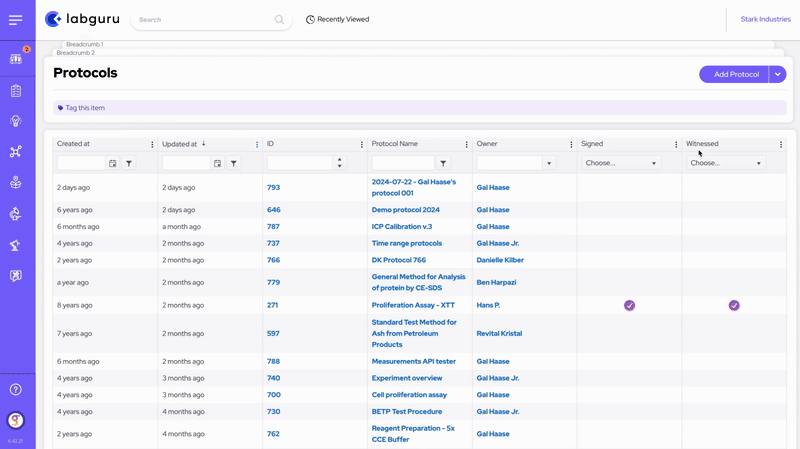Open protocol ID 793
Viewport: 800px width, 449px height.
(x=273, y=187)
